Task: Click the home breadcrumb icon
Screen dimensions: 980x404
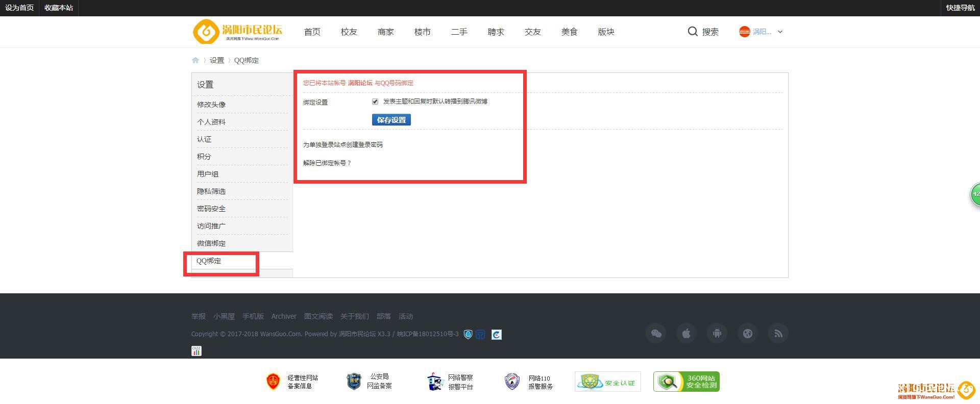Action: click(195, 60)
